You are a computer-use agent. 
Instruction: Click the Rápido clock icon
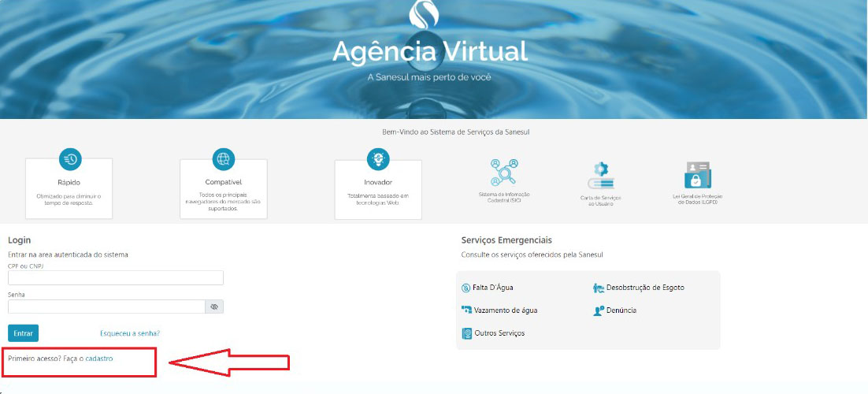(70, 160)
